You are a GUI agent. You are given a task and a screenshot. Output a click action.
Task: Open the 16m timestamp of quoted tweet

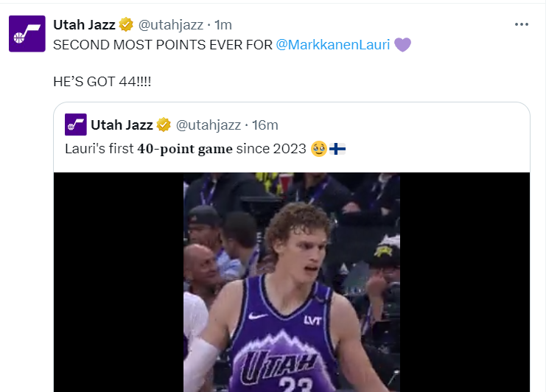pos(265,125)
